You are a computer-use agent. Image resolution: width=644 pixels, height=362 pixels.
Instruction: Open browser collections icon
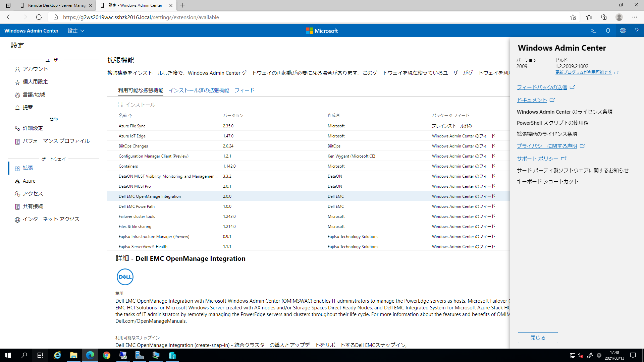click(x=604, y=17)
